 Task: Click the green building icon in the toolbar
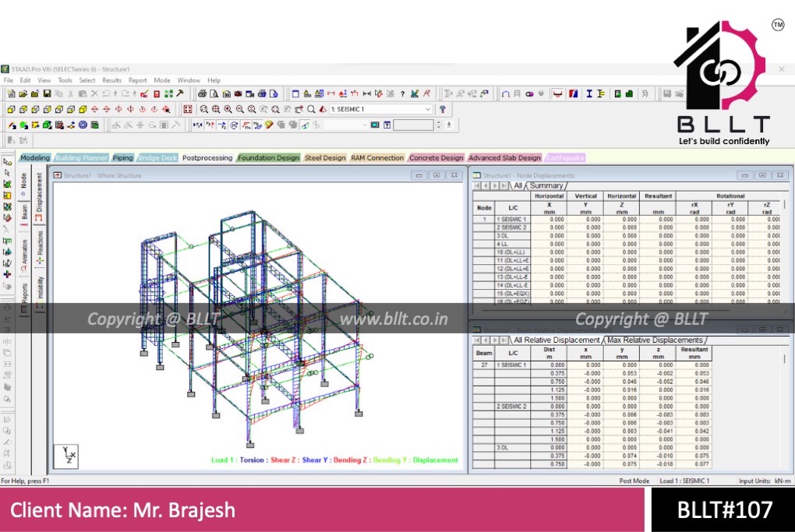click(629, 93)
